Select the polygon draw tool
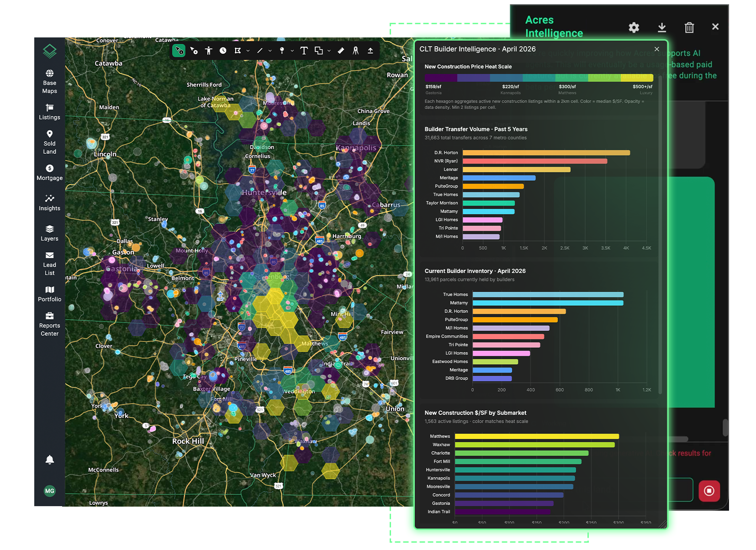This screenshot has width=756, height=550. [238, 51]
